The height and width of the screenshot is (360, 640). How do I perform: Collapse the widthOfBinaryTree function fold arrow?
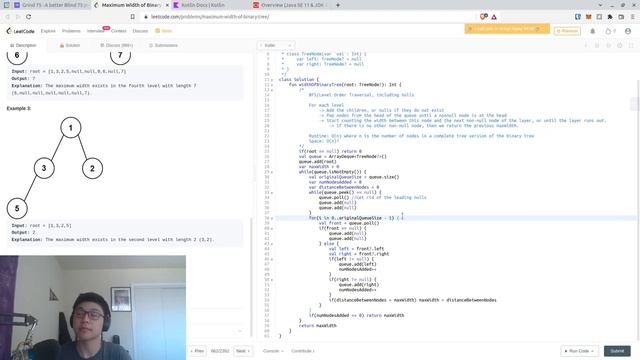(272, 85)
